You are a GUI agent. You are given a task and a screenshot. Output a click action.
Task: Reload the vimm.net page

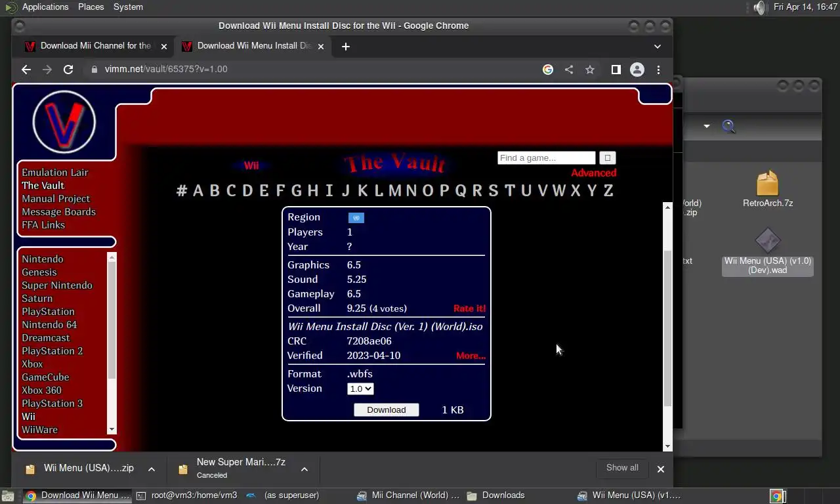click(x=68, y=69)
